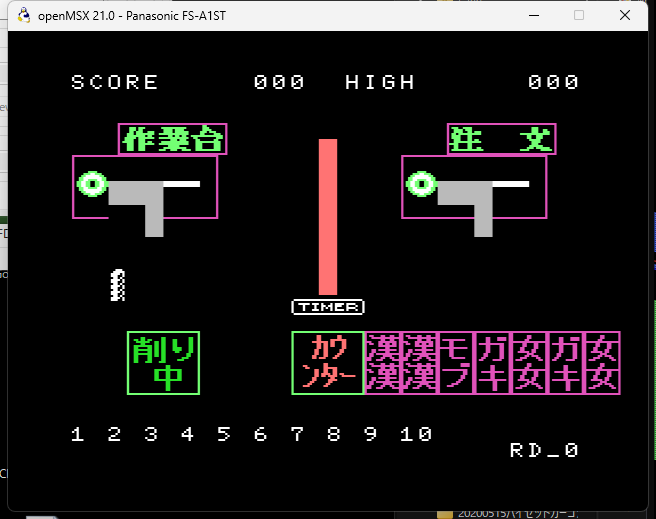Click the second 漢漢 customer tile

click(420, 363)
